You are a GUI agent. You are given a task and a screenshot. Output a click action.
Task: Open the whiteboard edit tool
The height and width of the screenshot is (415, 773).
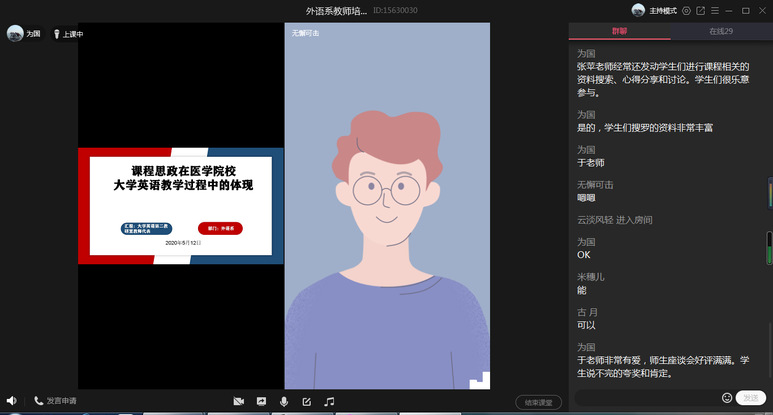tap(307, 401)
